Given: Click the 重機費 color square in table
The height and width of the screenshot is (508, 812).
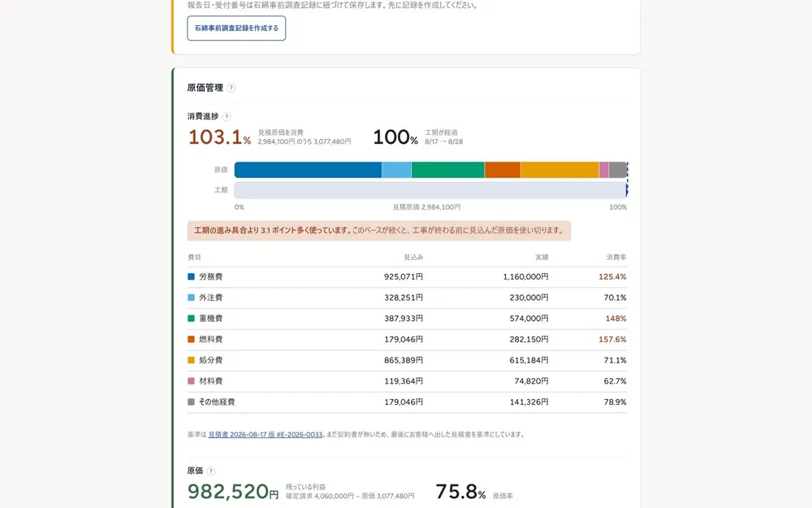Looking at the screenshot, I should pos(191,319).
